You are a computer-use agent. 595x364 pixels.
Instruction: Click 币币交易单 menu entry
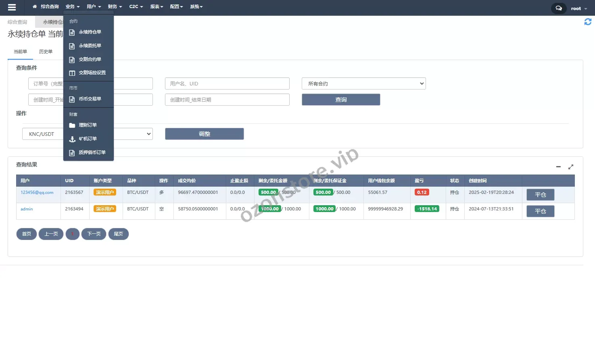click(x=90, y=99)
